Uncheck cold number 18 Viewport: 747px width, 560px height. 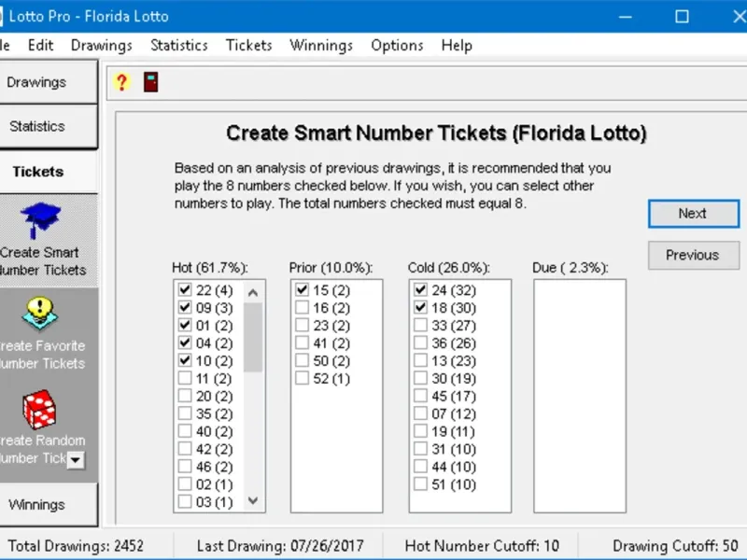pos(420,307)
